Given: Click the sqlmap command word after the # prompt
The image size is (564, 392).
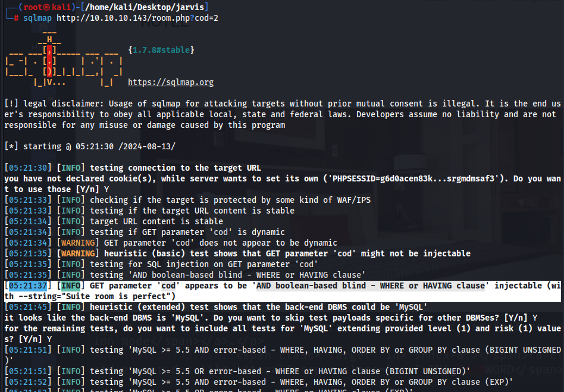Looking at the screenshot, I should coord(37,18).
